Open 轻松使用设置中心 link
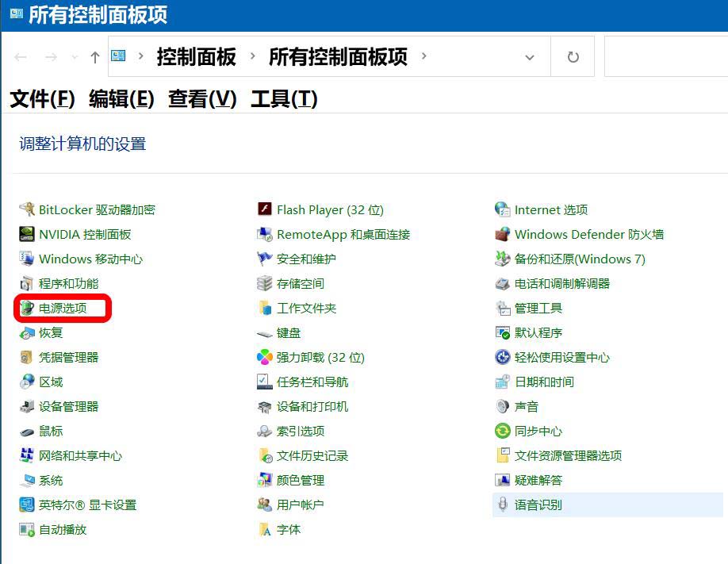 [561, 357]
